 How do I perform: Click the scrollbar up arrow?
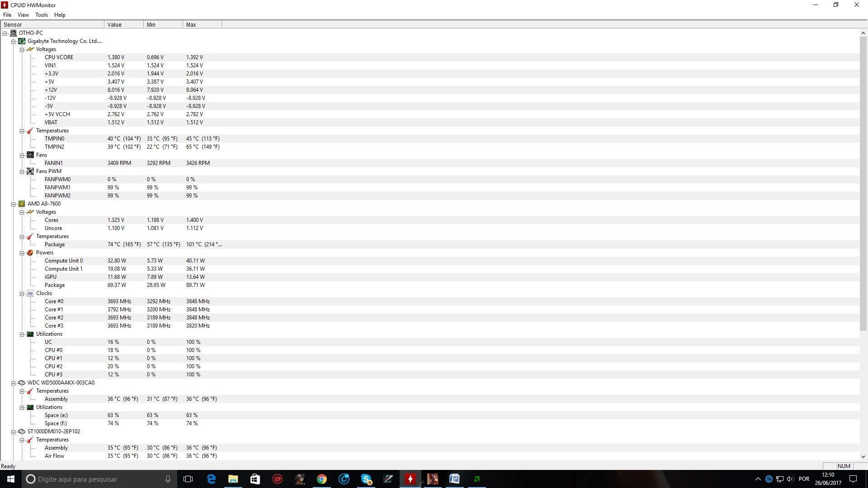[x=863, y=33]
